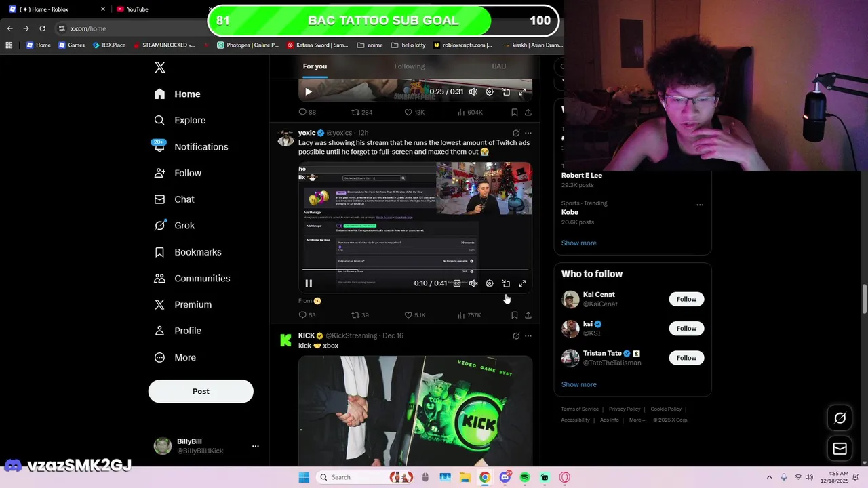Open the floating messages button
This screenshot has width=868, height=488.
tap(840, 449)
